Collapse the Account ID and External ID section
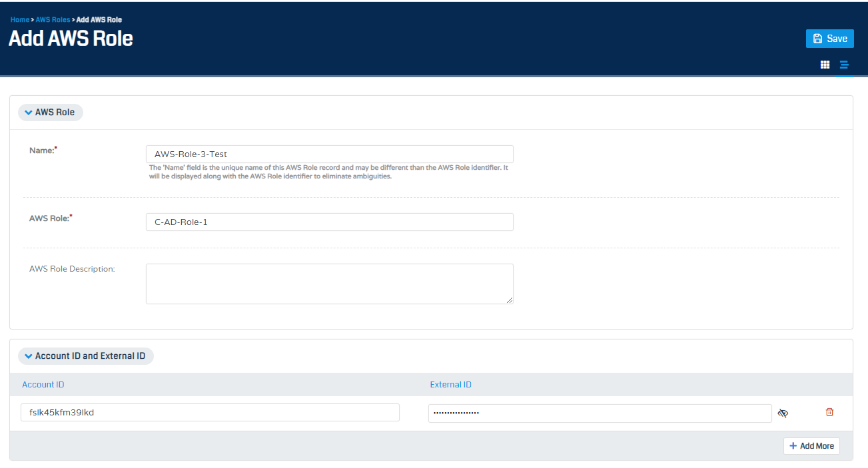 tap(29, 356)
